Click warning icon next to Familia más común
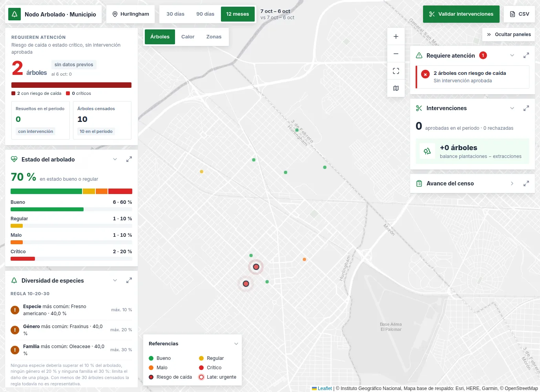The height and width of the screenshot is (392, 540). [15, 350]
